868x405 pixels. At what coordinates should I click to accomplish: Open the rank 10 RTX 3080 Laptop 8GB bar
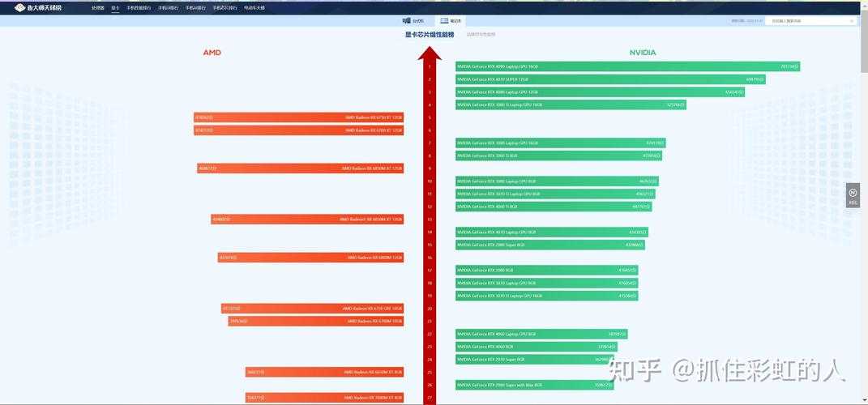[557, 181]
